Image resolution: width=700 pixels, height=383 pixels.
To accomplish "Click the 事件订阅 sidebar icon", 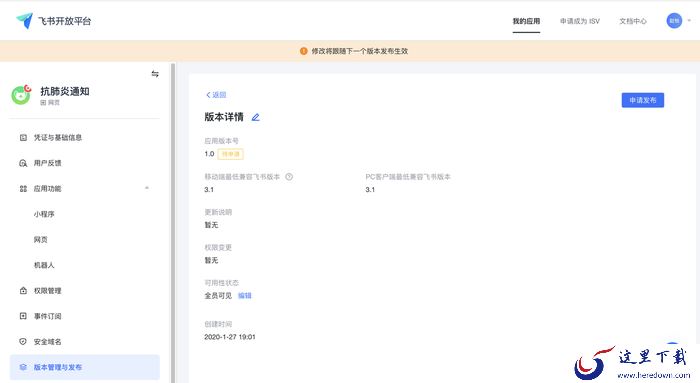I will 23,316.
